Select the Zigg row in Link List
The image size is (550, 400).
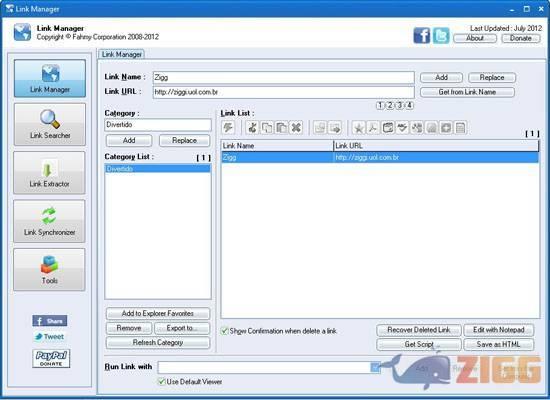tap(380, 157)
